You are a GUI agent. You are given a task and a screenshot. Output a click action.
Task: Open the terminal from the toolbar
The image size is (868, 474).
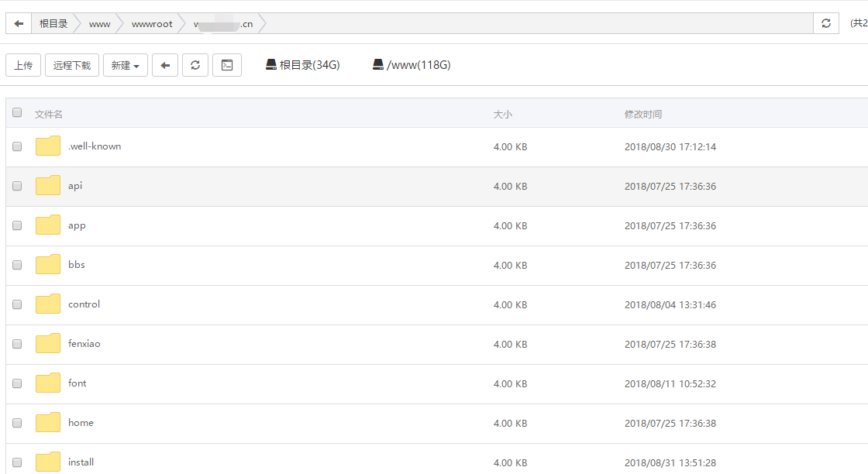[x=227, y=65]
